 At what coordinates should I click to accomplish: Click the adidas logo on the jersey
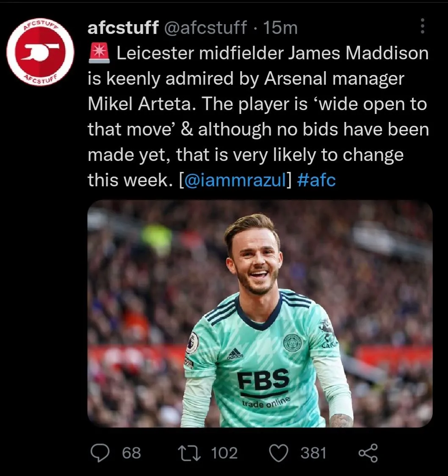point(235,354)
